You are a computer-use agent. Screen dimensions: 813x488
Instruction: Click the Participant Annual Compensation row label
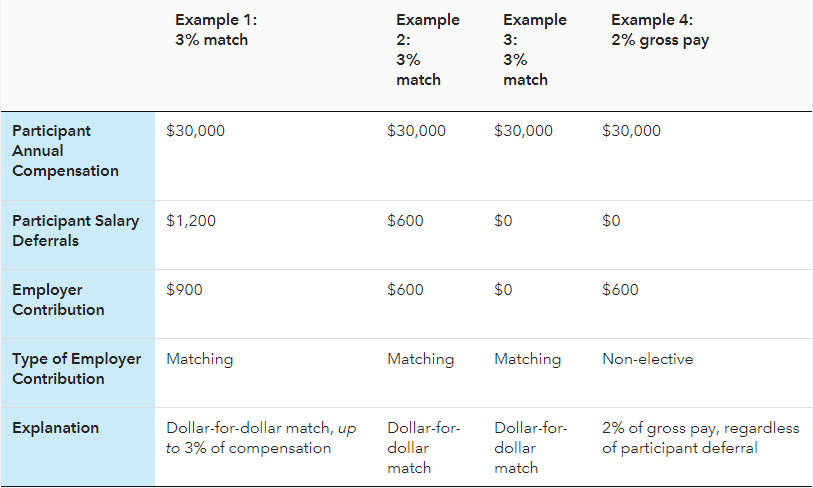tap(65, 151)
